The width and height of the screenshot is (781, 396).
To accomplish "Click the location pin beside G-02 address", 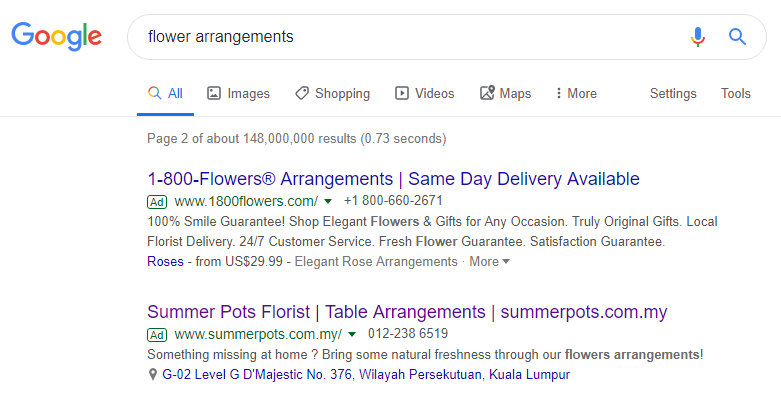I will coord(153,374).
